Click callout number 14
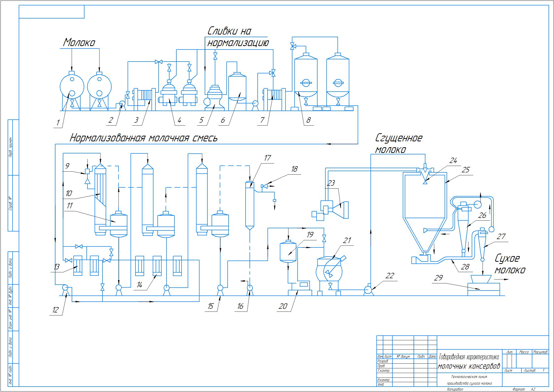Viewport: 554px width, 392px height. (139, 285)
